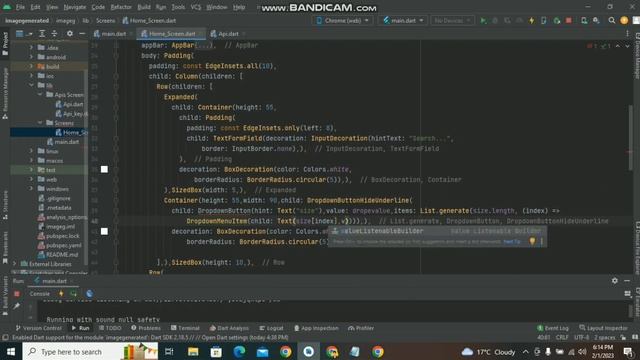Open the Mail app from taskbar
The height and width of the screenshot is (360, 640).
click(x=262, y=351)
